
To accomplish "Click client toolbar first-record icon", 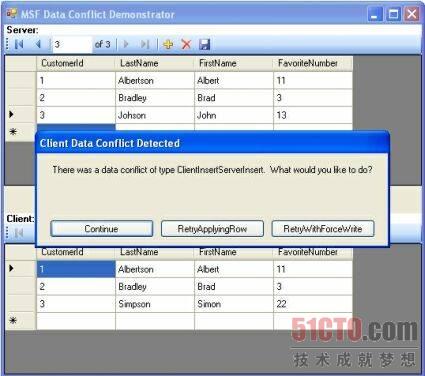I will (19, 233).
